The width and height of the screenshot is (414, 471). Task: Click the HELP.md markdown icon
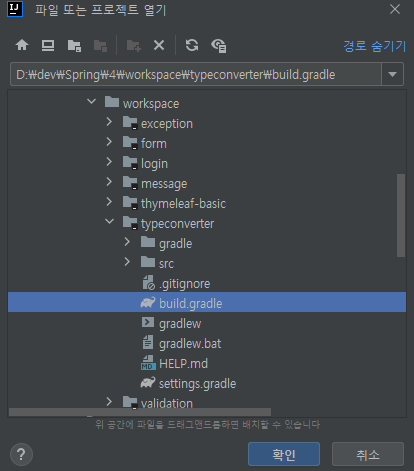(148, 363)
